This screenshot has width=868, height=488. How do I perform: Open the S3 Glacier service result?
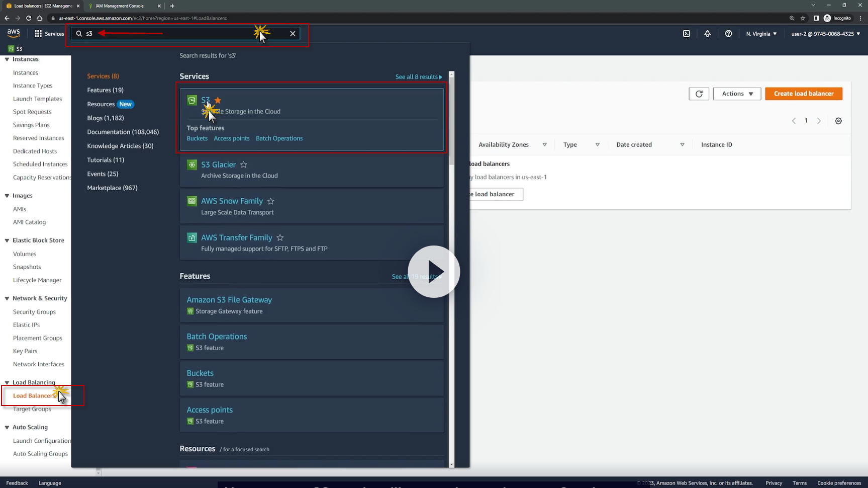pos(218,165)
